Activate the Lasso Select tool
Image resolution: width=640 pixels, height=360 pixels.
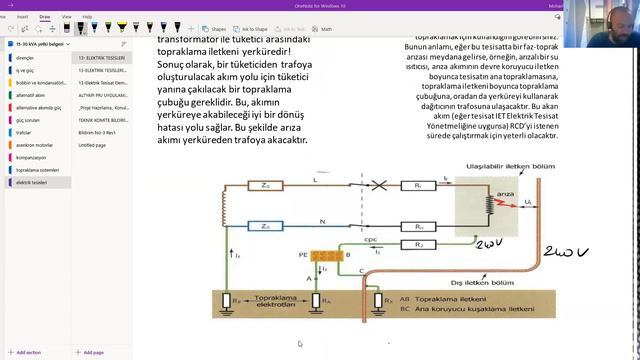coord(39,29)
